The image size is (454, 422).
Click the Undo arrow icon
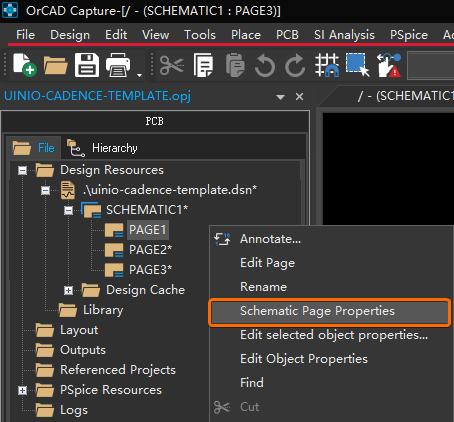coord(265,65)
